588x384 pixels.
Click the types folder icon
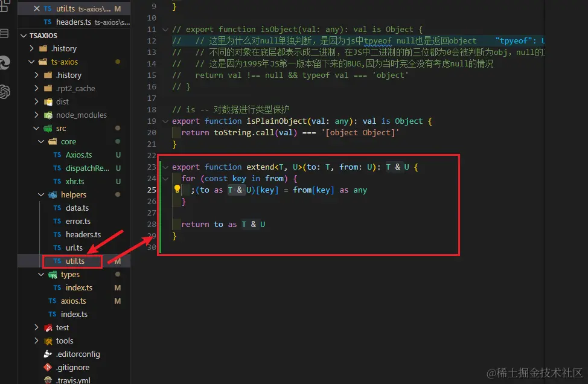53,275
